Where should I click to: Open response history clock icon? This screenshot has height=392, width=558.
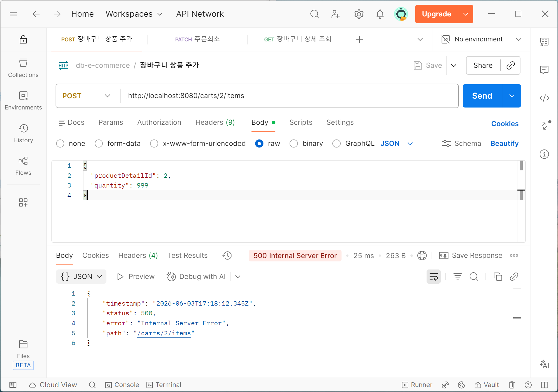[x=227, y=256]
